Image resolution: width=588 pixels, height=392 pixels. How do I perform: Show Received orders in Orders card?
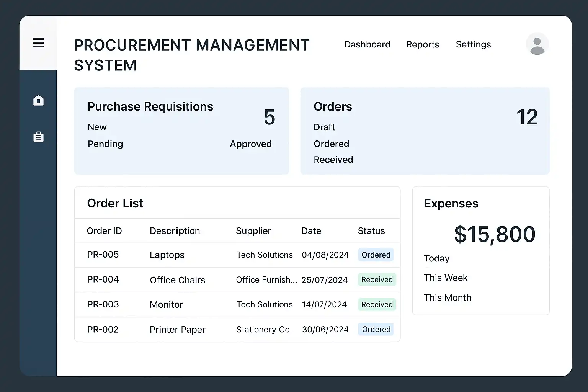[333, 160]
